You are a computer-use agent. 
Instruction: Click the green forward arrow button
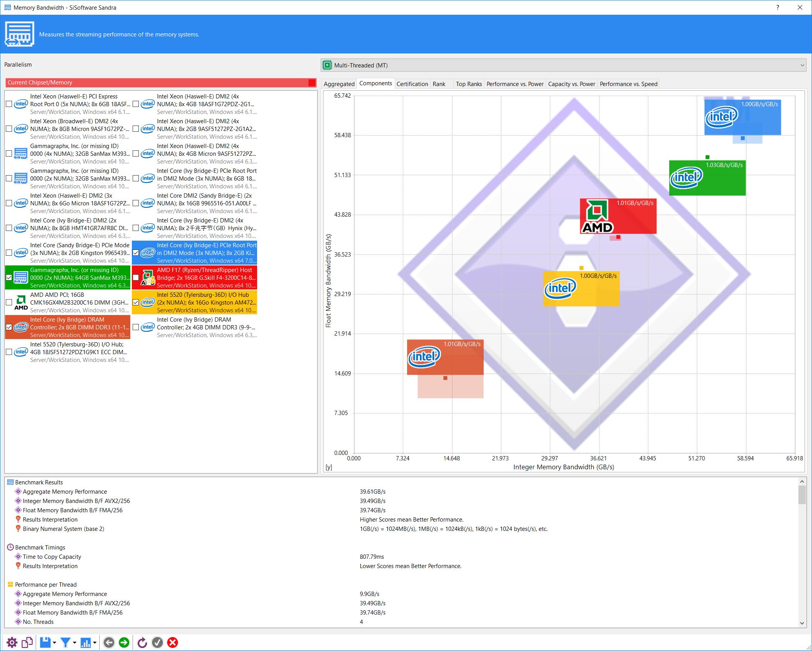pyautogui.click(x=124, y=642)
